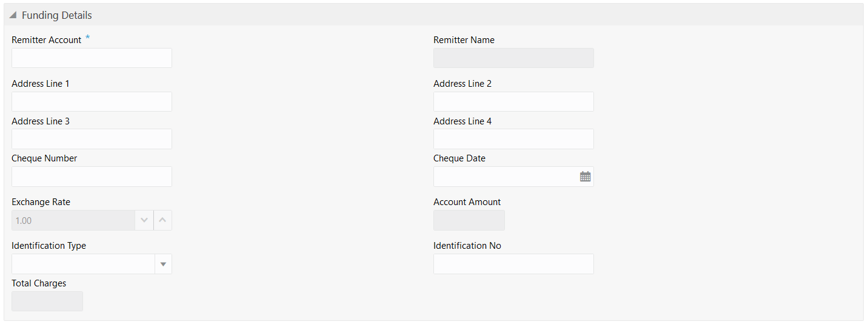The width and height of the screenshot is (868, 324).
Task: Click into the Address Line 3 field
Action: pyautogui.click(x=92, y=139)
